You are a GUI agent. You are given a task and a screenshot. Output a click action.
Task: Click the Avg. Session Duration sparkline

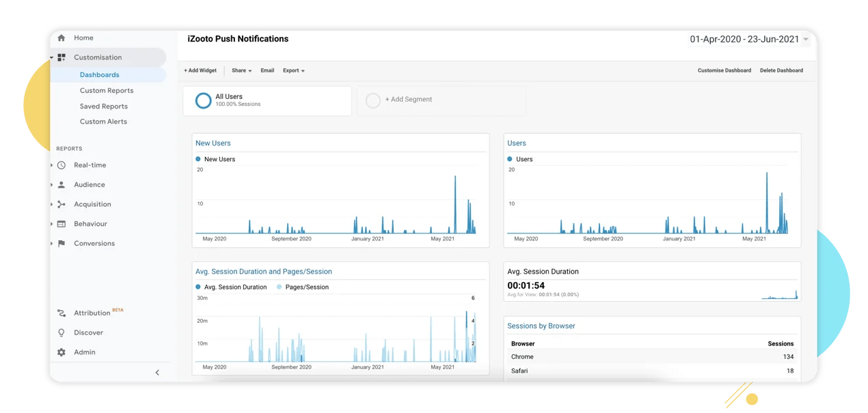click(x=780, y=295)
